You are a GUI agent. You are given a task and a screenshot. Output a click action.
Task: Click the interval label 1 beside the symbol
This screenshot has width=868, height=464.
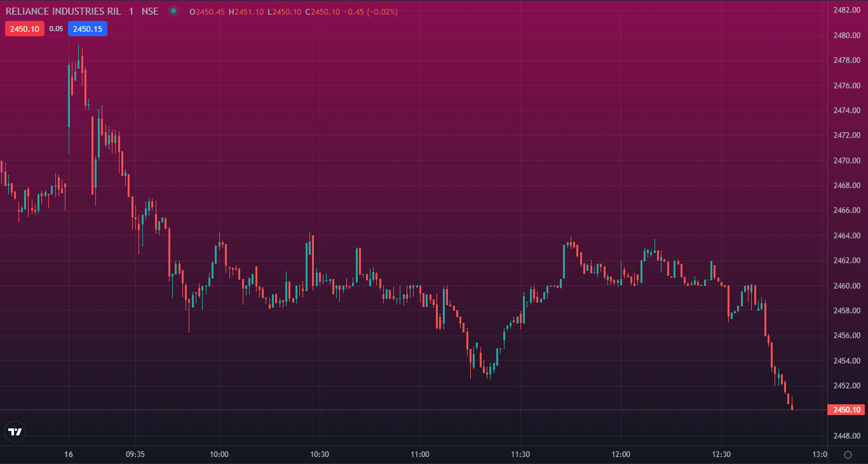point(131,11)
